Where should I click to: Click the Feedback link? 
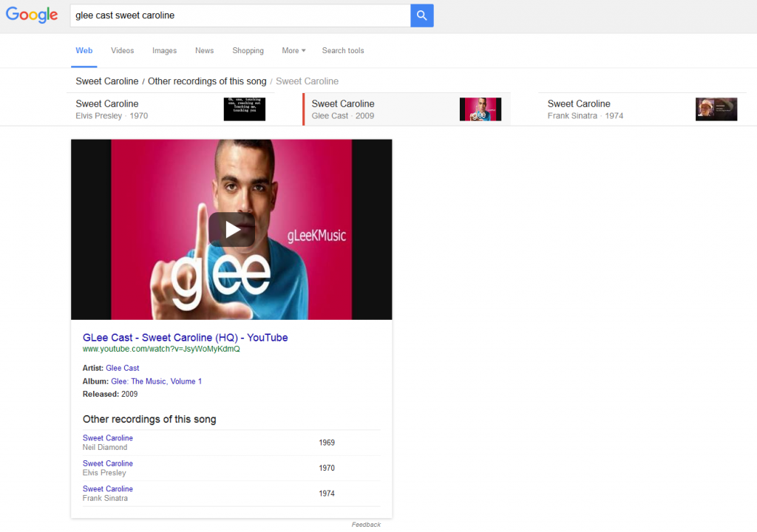(x=366, y=524)
